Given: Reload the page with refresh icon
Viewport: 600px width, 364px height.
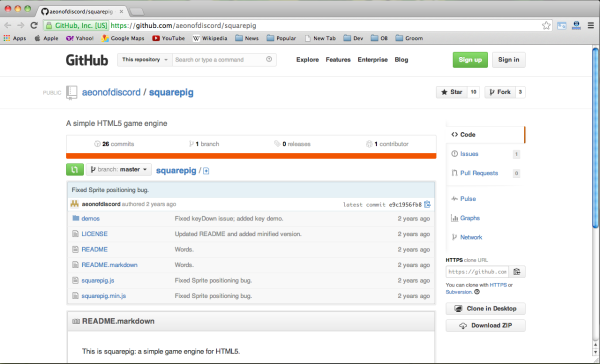Looking at the screenshot, I should [34, 25].
